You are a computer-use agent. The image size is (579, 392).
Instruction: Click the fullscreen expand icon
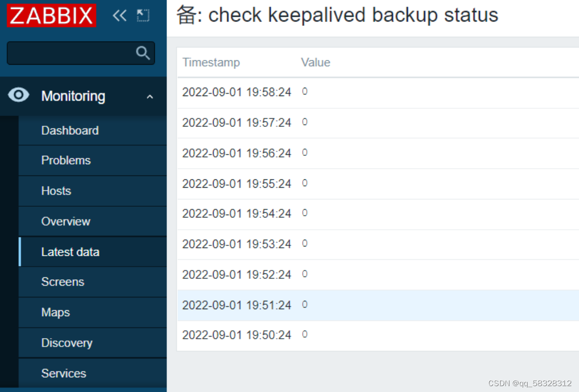pos(143,15)
